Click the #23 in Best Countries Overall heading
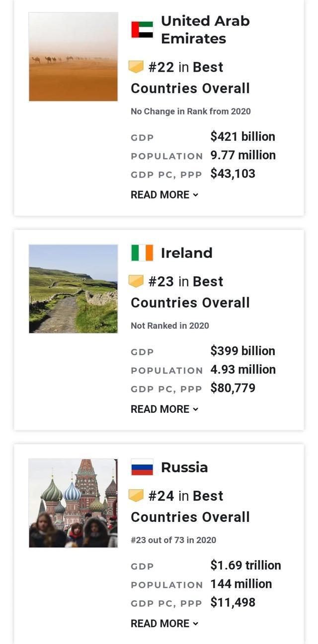318x644 pixels. pyautogui.click(x=190, y=292)
